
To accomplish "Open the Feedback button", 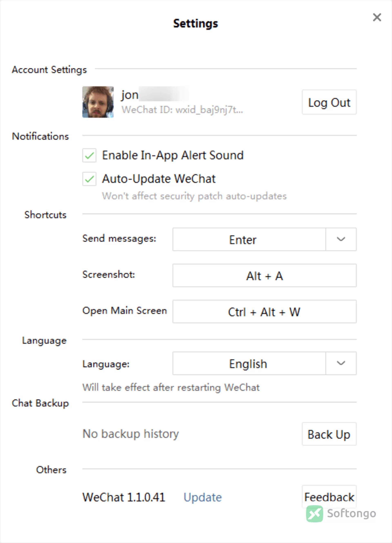I will (x=329, y=497).
